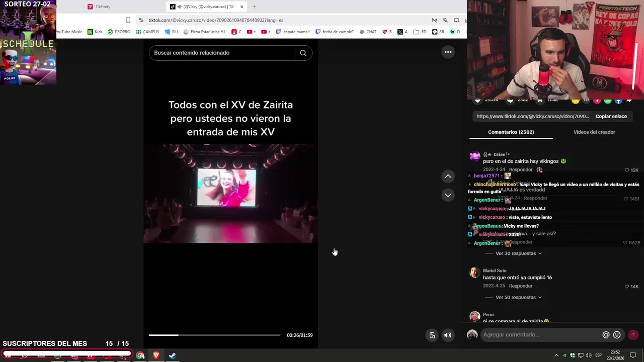The height and width of the screenshot is (362, 644).
Task: Open the CAMPUS bookmark
Action: point(147,32)
